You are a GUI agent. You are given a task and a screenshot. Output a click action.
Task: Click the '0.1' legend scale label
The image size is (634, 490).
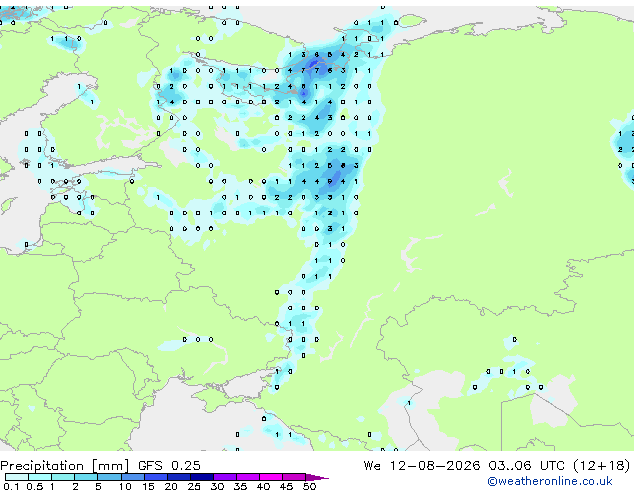point(11,486)
